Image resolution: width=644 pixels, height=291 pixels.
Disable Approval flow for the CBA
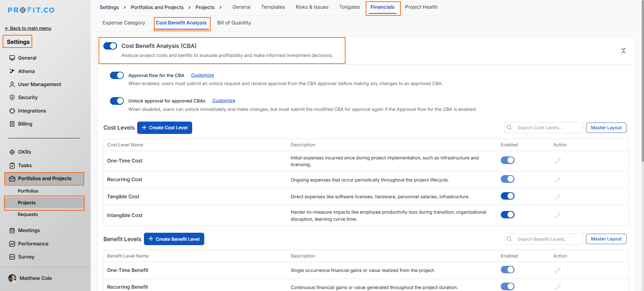coord(117,75)
